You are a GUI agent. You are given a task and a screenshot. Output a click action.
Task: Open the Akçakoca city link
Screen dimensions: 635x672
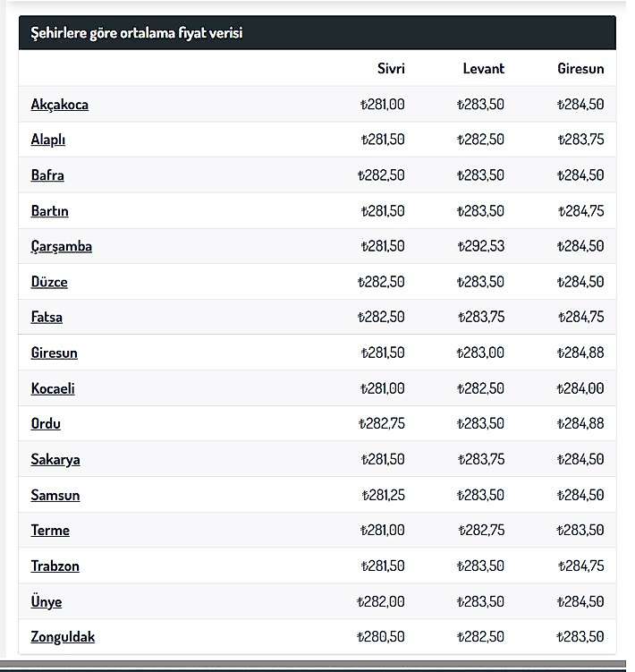[60, 105]
